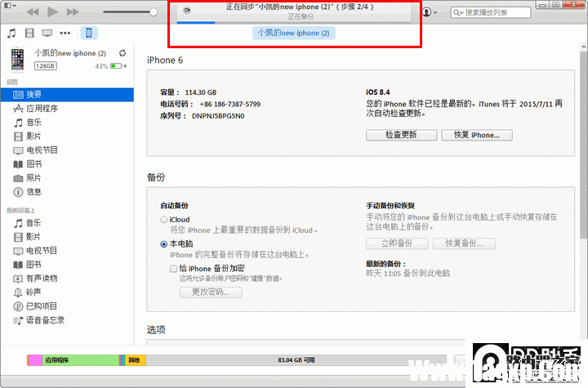This screenshot has width=588, height=388.
Task: Open the account user dropdown
Action: coord(430,12)
